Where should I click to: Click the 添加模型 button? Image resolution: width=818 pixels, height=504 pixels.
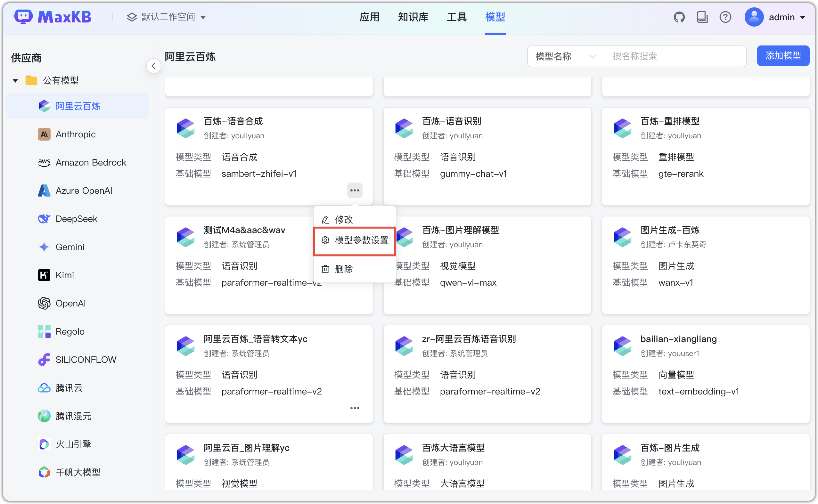point(783,56)
